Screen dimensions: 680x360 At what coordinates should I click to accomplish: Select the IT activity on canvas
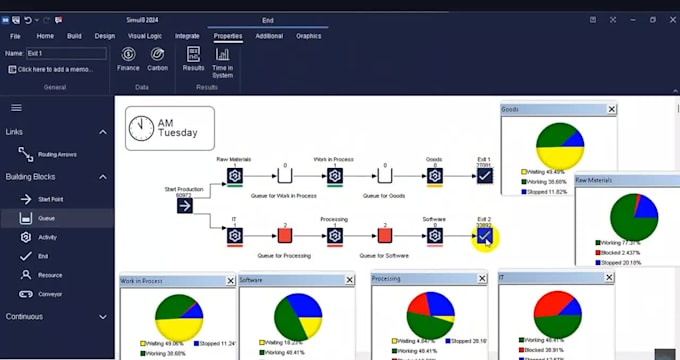235,236
